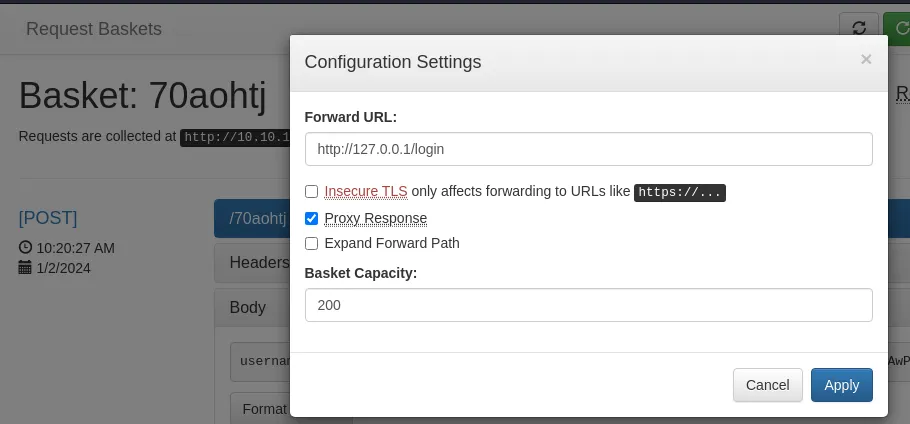The width and height of the screenshot is (910, 424).
Task: Click the clock icon beside 10:20:27 AM
Action: 25,248
